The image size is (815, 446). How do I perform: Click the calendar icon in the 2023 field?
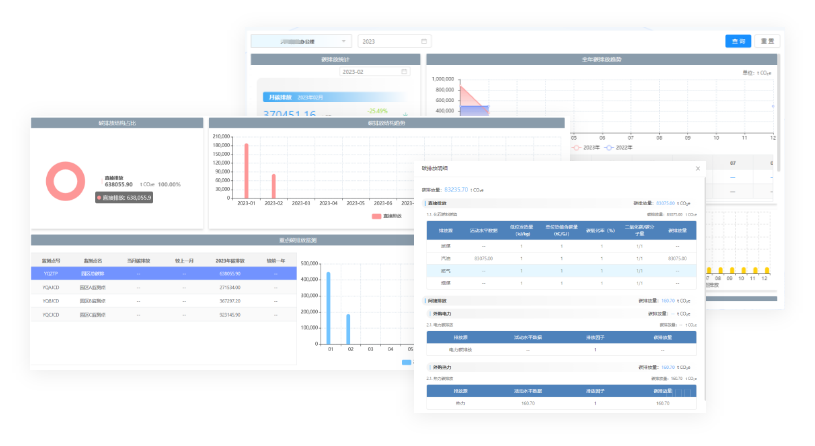(424, 41)
